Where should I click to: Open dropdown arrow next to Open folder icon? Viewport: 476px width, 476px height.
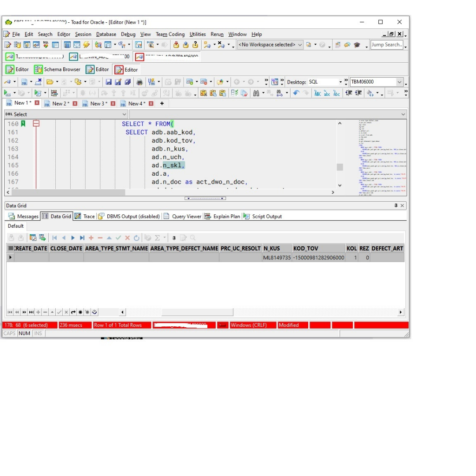[57, 82]
